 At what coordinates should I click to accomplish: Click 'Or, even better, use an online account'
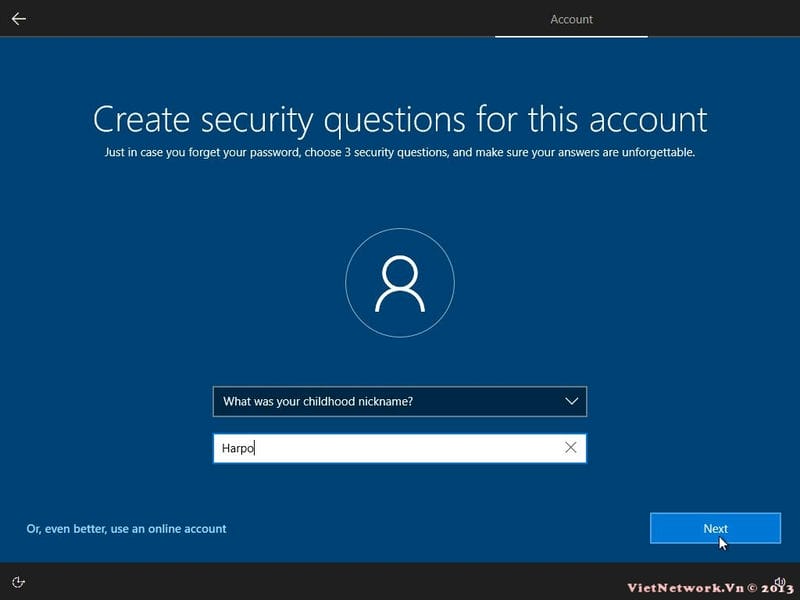(126, 528)
